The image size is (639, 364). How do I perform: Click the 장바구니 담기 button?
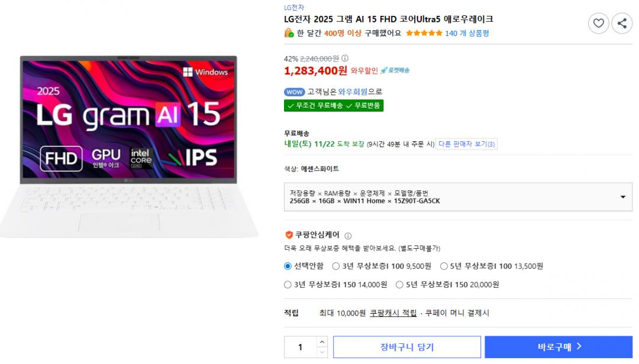(x=406, y=347)
